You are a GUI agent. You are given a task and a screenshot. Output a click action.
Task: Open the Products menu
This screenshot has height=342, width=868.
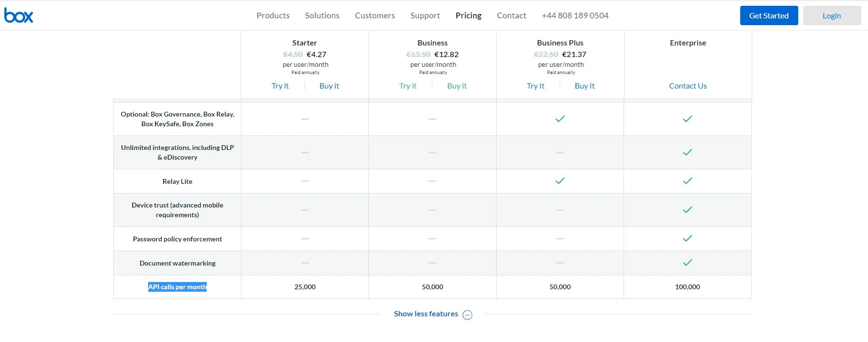click(x=273, y=15)
